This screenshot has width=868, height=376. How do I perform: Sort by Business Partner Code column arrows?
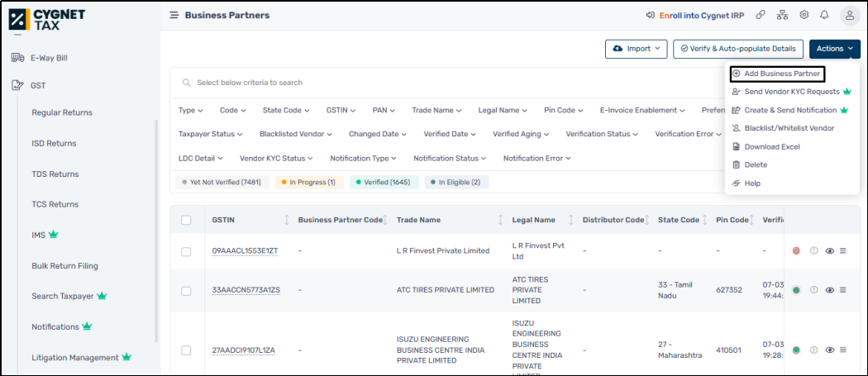(384, 220)
